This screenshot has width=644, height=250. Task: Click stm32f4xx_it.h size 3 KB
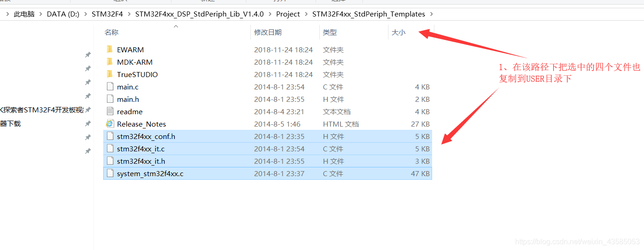point(422,161)
